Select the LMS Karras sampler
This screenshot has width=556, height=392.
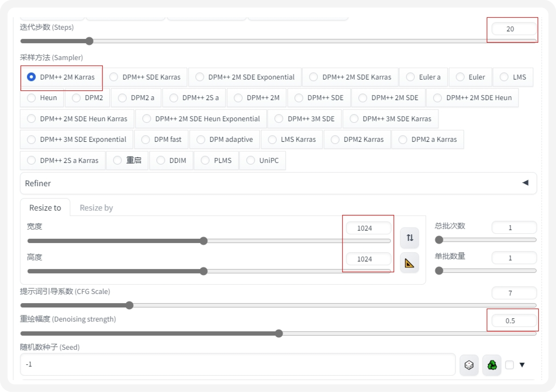(x=292, y=140)
